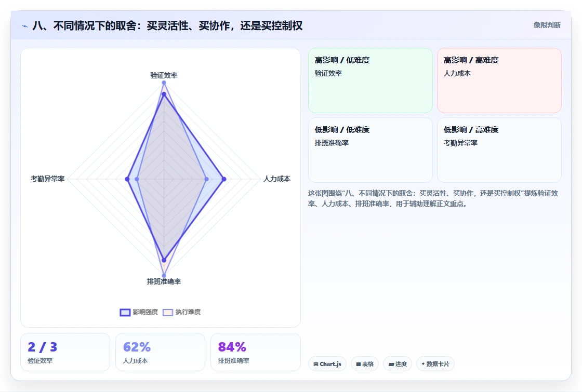The height and width of the screenshot is (392, 582).
Task: Open the 低影响 / 低难度 quadrant card
Action: (371, 150)
